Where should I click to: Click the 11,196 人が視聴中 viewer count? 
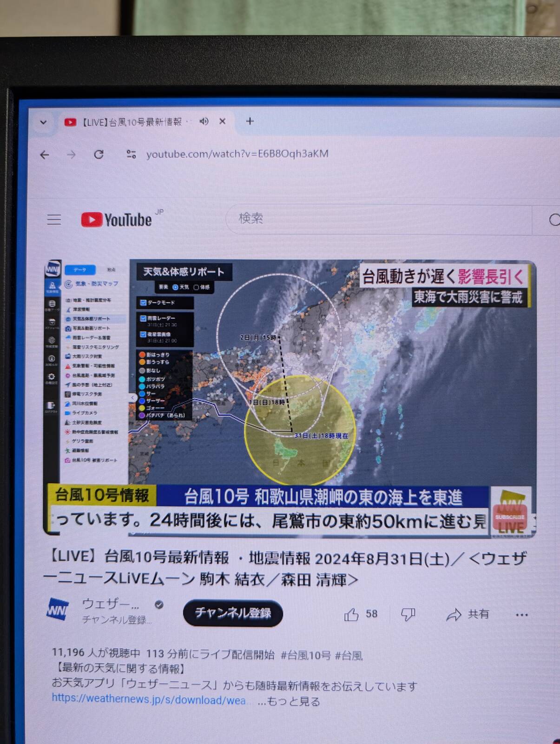[x=96, y=652]
